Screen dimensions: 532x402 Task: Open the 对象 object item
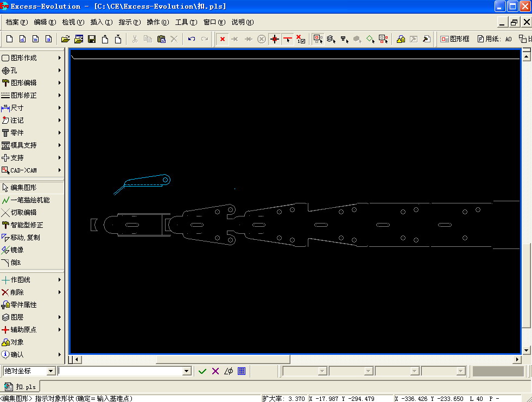32,342
